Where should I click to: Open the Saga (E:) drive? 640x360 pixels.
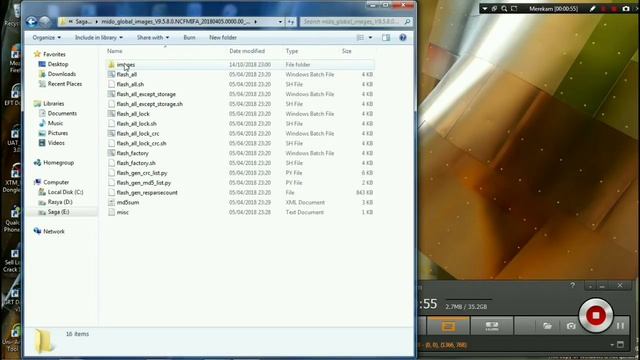coord(58,212)
